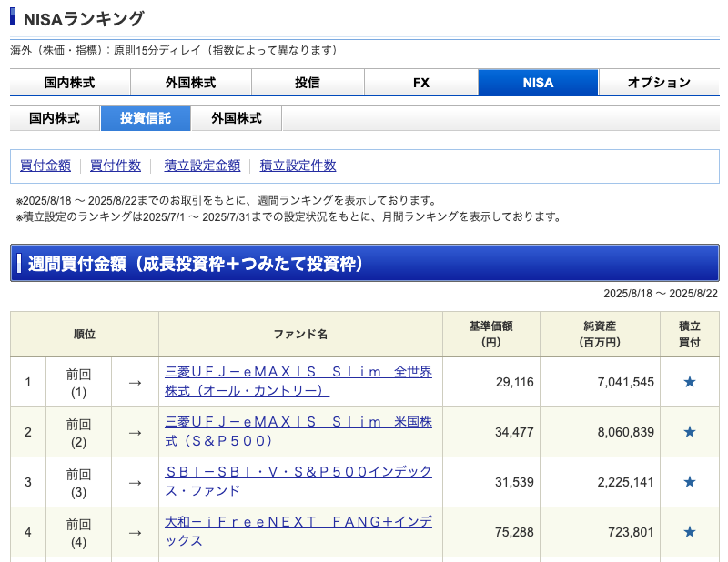The height and width of the screenshot is (562, 728).
Task: Open SBI・V・S&P500インデックス・ファンド link
Action: (298, 481)
